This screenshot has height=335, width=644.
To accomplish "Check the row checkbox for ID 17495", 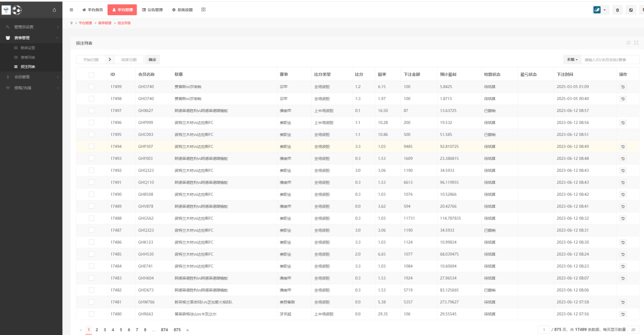I will coord(91,134).
